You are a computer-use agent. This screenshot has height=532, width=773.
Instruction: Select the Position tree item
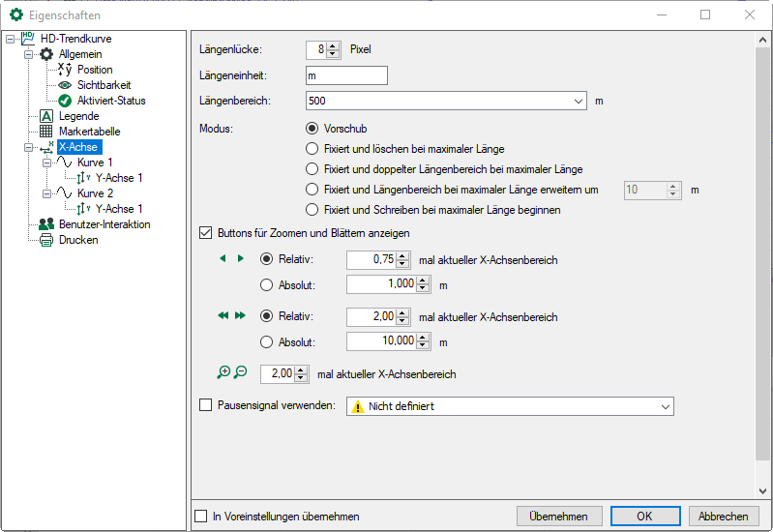coord(95,70)
